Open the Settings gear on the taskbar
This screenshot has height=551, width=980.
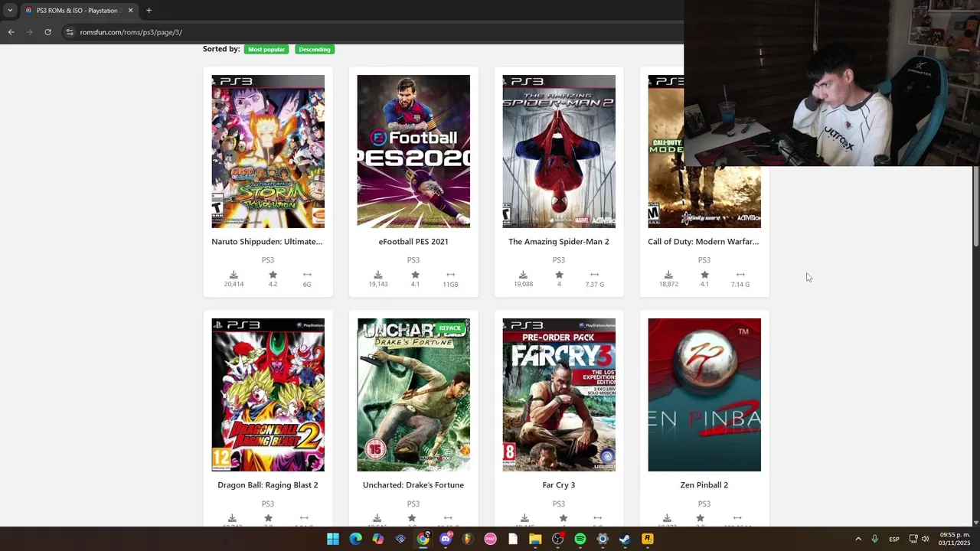click(x=603, y=539)
